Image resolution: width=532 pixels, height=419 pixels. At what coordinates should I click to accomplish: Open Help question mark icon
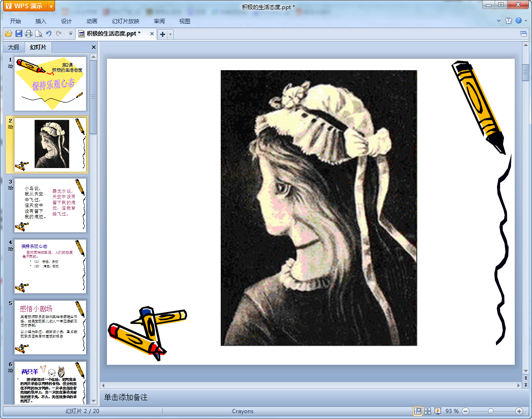(x=518, y=20)
